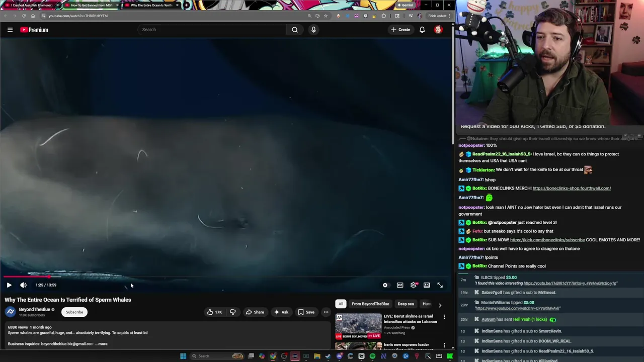The height and width of the screenshot is (362, 644).
Task: Open a new browser tab
Action: pyautogui.click(x=187, y=5)
